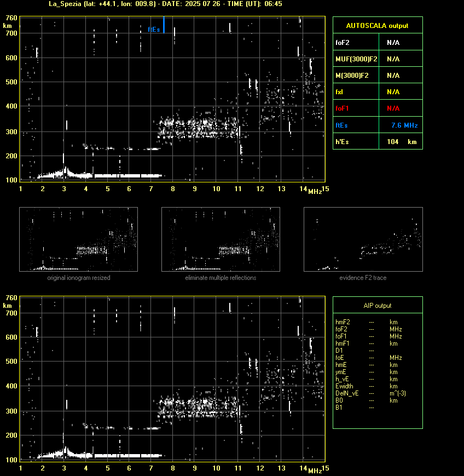Click the 'AIP output' panel header
The image size is (464, 476).
point(378,306)
